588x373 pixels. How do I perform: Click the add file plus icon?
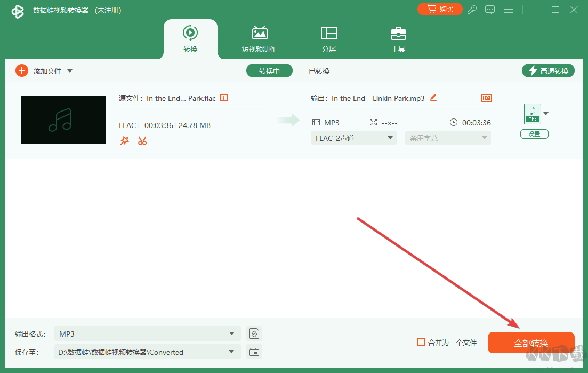(21, 70)
